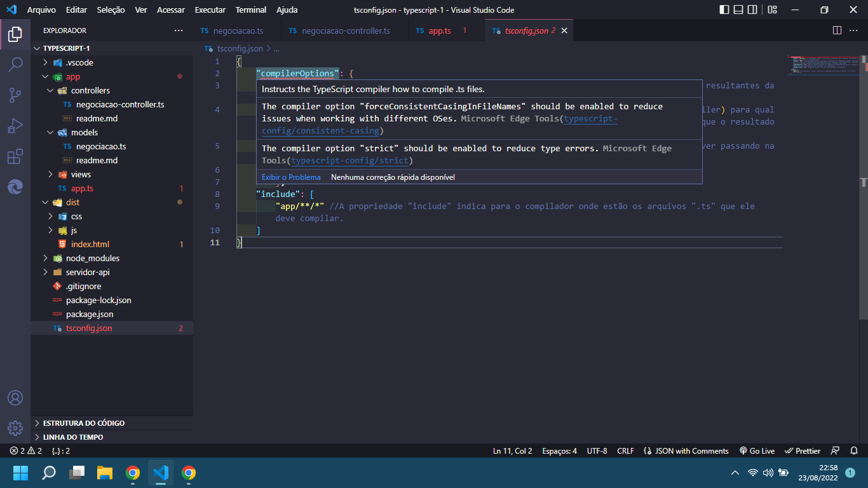Viewport: 868px width, 488px height.
Task: Open typescript-config/strict link
Action: click(350, 161)
